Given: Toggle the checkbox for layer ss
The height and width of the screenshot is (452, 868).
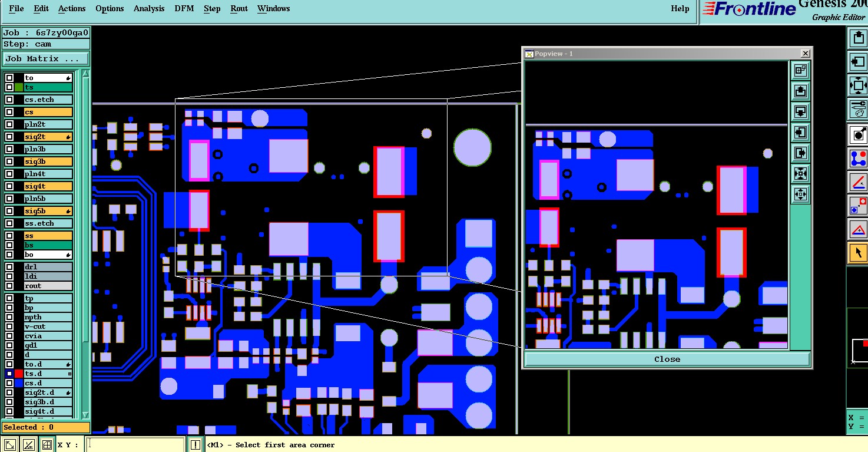Looking at the screenshot, I should (9, 236).
